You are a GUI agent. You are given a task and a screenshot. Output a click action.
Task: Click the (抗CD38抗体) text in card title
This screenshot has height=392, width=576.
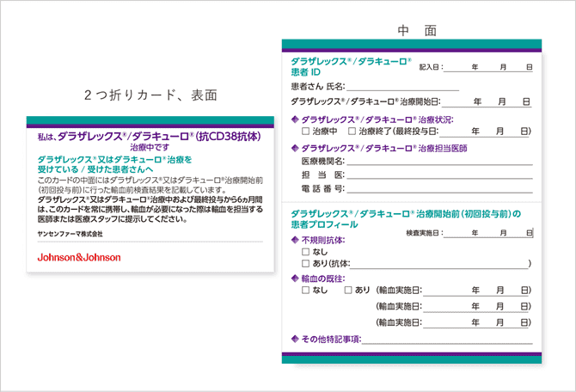(x=229, y=137)
